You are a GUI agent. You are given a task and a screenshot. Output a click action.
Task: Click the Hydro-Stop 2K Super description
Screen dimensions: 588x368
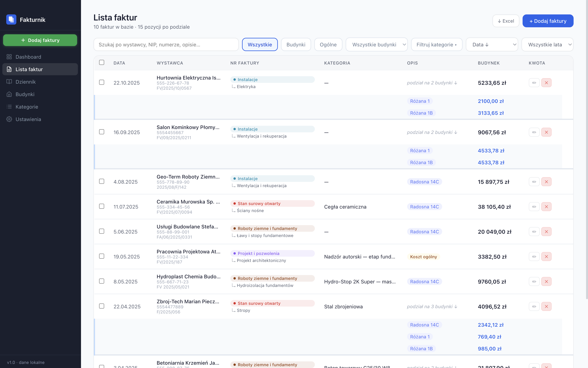tap(360, 282)
